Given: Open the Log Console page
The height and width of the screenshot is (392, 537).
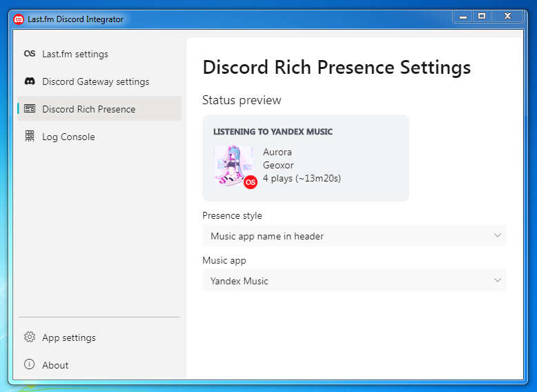Looking at the screenshot, I should pyautogui.click(x=99, y=137).
